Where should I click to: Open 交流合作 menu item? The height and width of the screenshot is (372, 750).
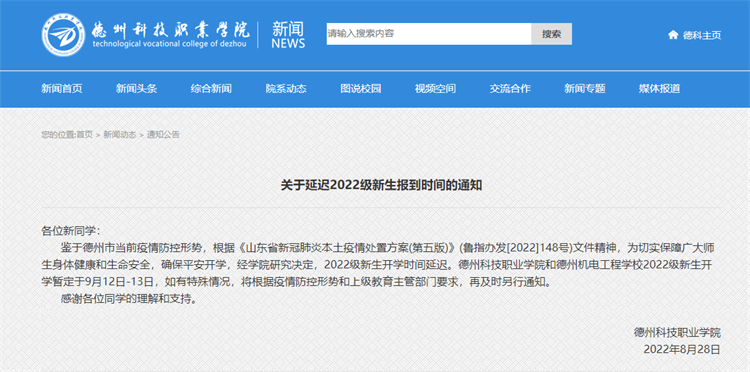510,88
